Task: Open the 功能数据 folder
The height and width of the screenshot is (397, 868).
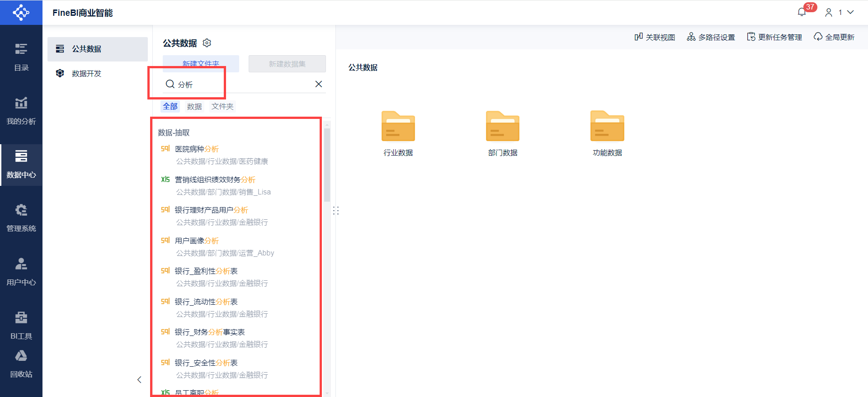Action: 607,133
